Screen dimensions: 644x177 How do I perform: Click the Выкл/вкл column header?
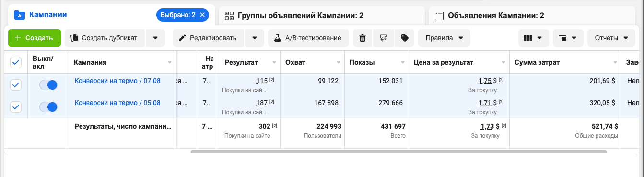pos(43,62)
